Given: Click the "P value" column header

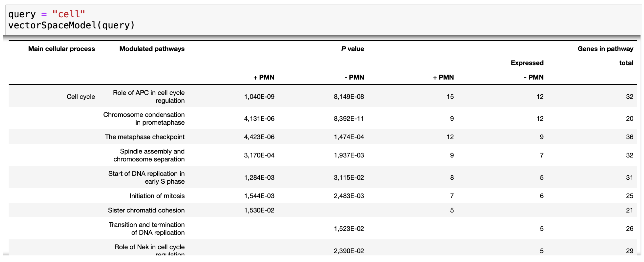Looking at the screenshot, I should tap(352, 49).
